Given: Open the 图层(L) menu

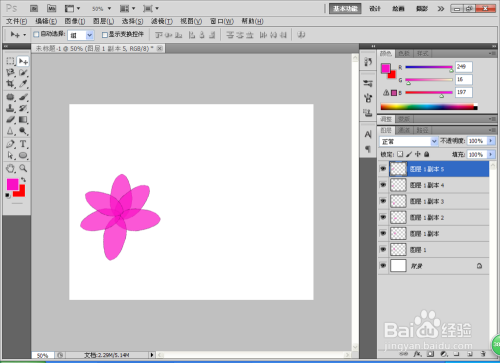Looking at the screenshot, I should pos(103,21).
